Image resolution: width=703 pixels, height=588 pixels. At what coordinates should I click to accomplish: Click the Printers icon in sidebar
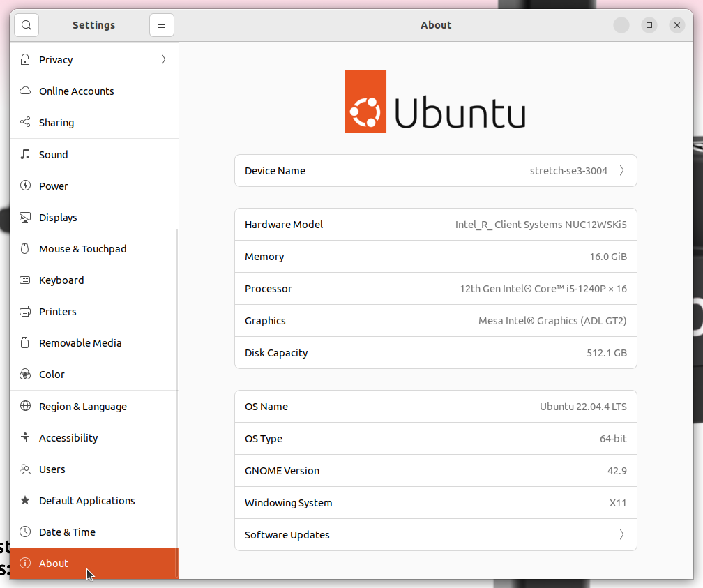tap(25, 312)
